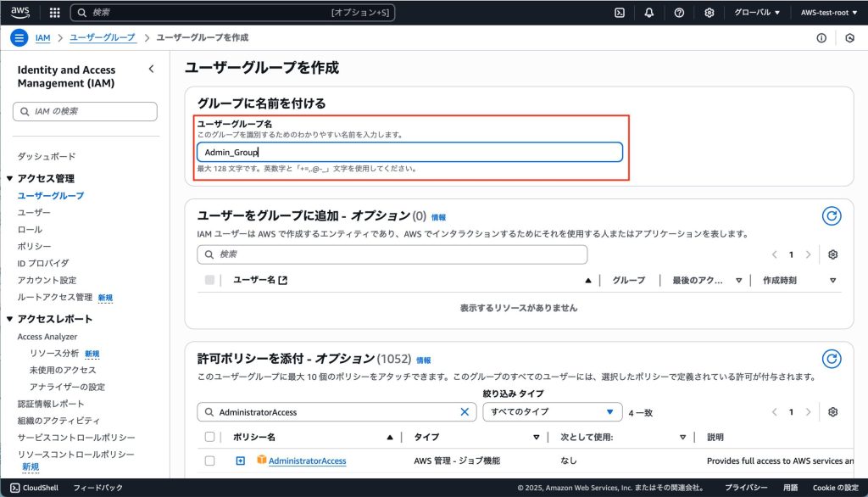Click the AdministratorAccess orange policy icon
The image size is (868, 497).
click(261, 460)
